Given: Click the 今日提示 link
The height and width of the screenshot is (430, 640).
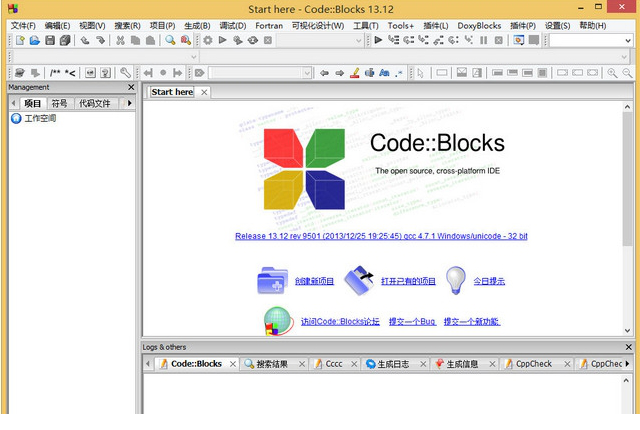Looking at the screenshot, I should (489, 281).
